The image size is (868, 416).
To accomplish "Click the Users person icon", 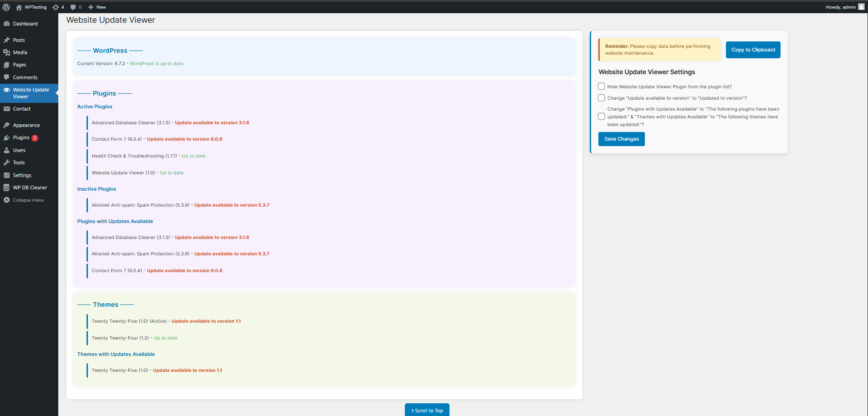I will click(x=6, y=150).
